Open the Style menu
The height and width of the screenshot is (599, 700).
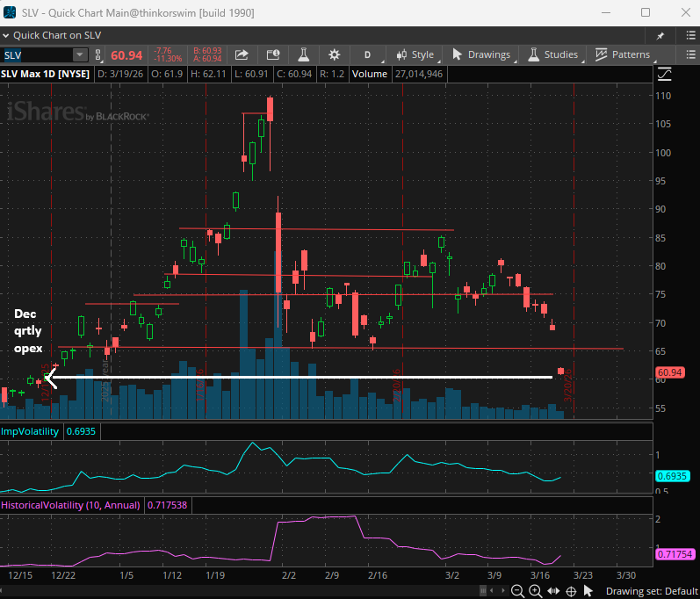(x=415, y=55)
